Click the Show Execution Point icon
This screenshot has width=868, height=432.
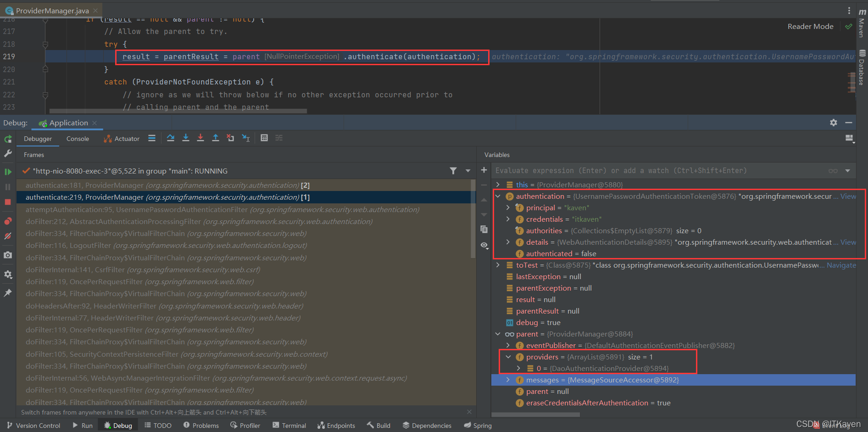pos(152,138)
